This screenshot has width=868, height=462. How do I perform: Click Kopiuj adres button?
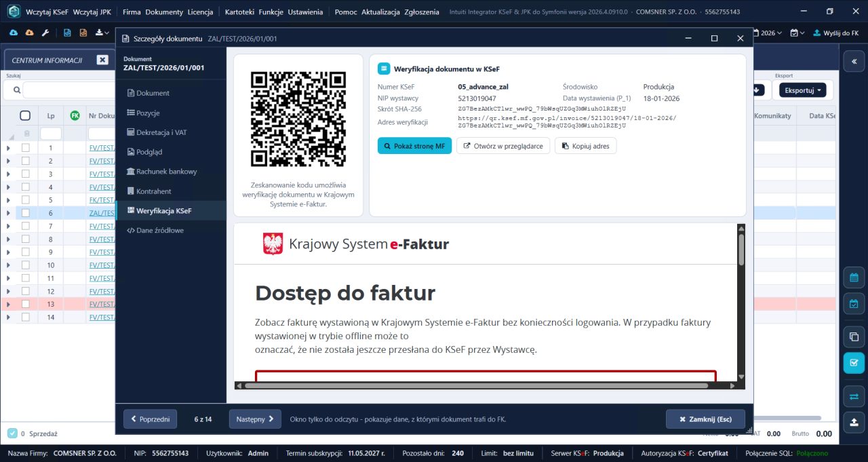pos(585,146)
